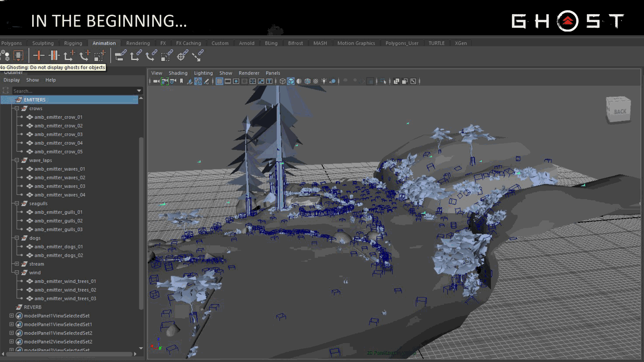
Task: Click the Pole Vector Constraint shelf icon
Action: pos(198,55)
